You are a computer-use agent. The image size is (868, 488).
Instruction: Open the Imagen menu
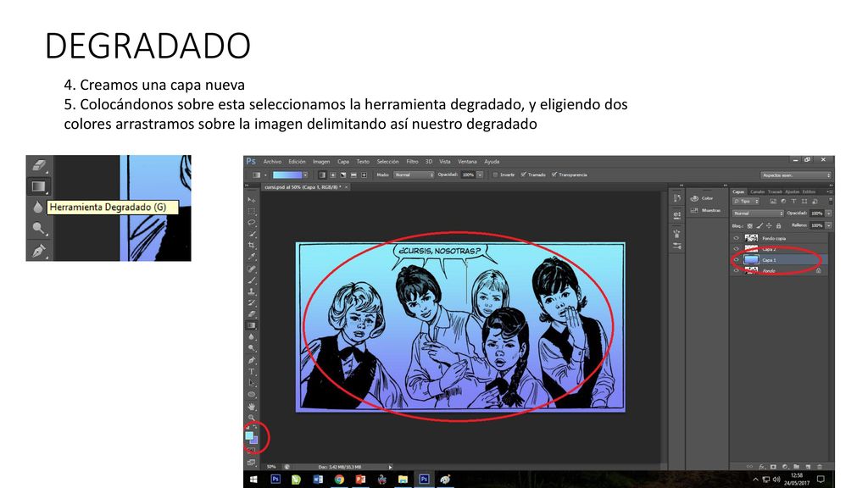(x=321, y=162)
